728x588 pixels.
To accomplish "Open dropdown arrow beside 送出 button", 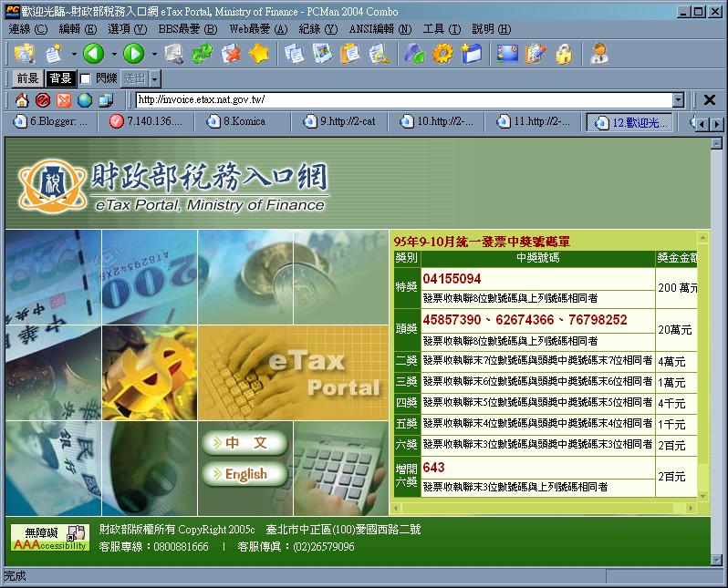I will [155, 79].
